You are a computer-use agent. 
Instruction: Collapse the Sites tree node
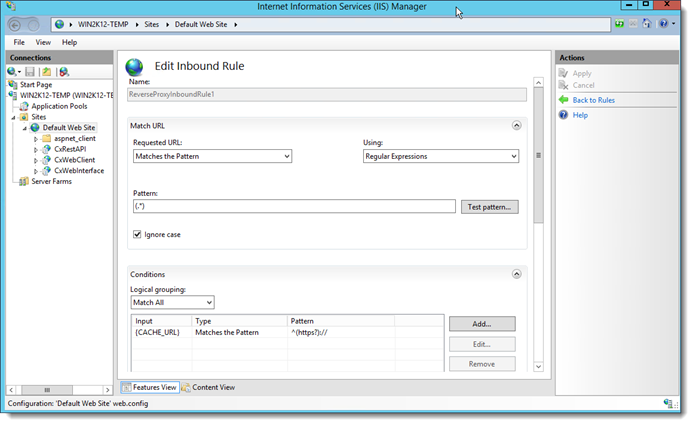coord(13,118)
